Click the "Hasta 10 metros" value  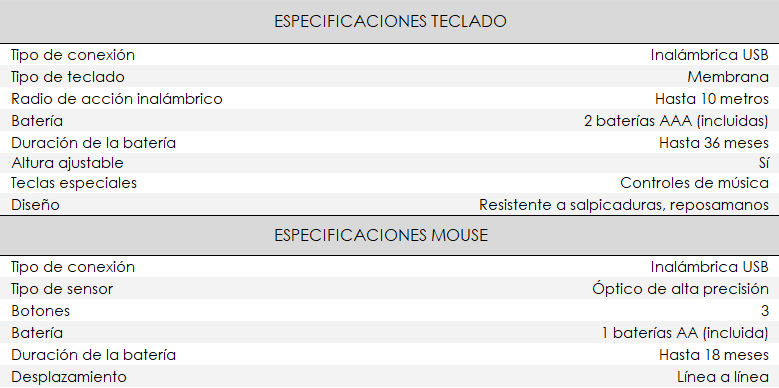coord(711,99)
